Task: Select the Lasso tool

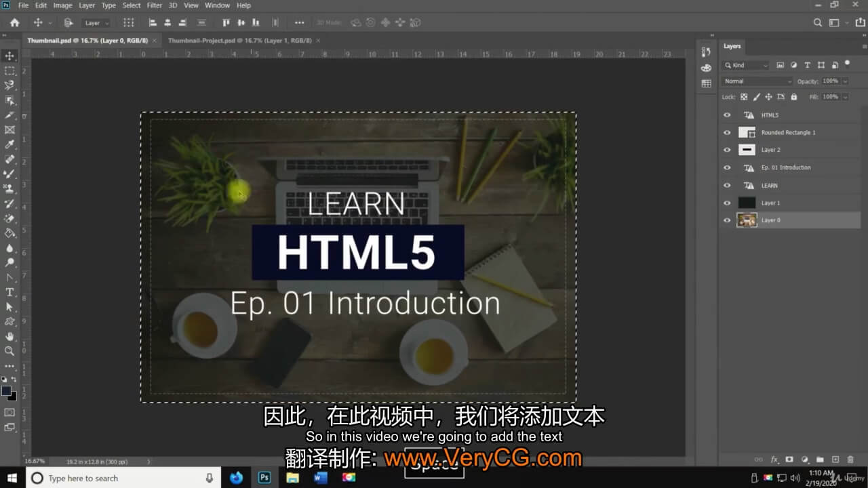Action: (9, 85)
